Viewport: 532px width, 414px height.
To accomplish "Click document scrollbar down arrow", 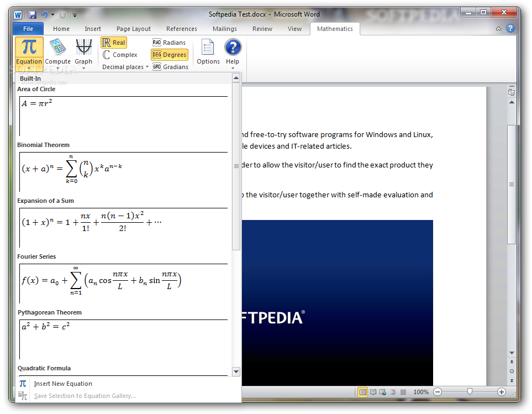I will click(512, 353).
